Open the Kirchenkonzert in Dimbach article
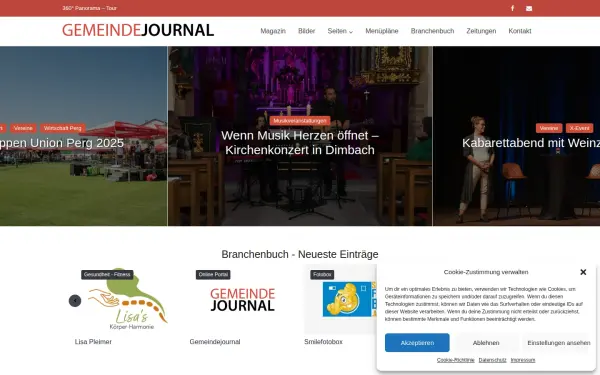The width and height of the screenshot is (600, 375). (300, 143)
